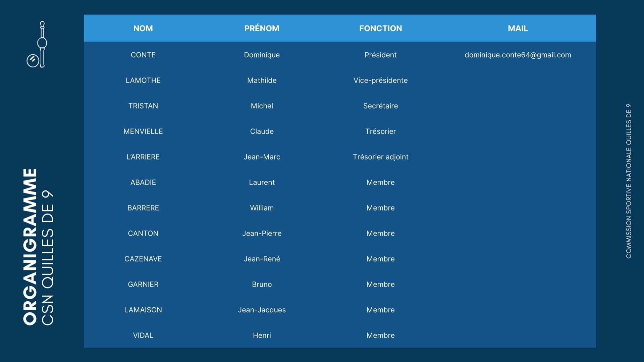Select the name MENVIELLE
This screenshot has height=362, width=644.
143,131
